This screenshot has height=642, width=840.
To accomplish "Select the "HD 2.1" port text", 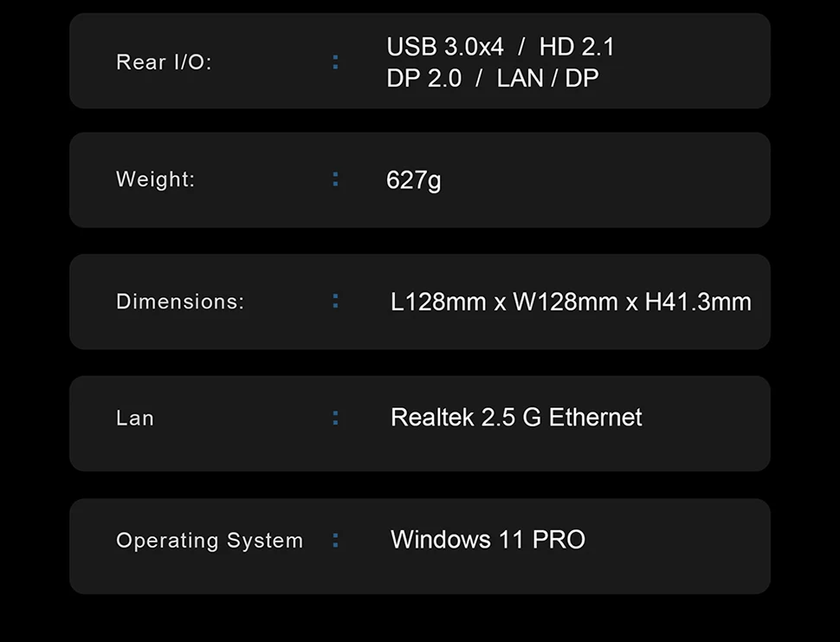I will point(577,47).
